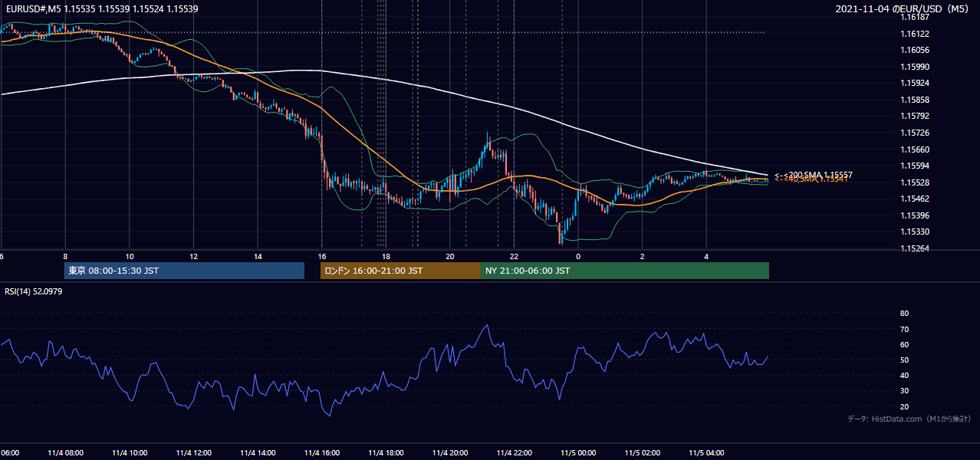Click hour label 14 under price chart
This screenshot has height=460, width=980.
[x=258, y=256]
